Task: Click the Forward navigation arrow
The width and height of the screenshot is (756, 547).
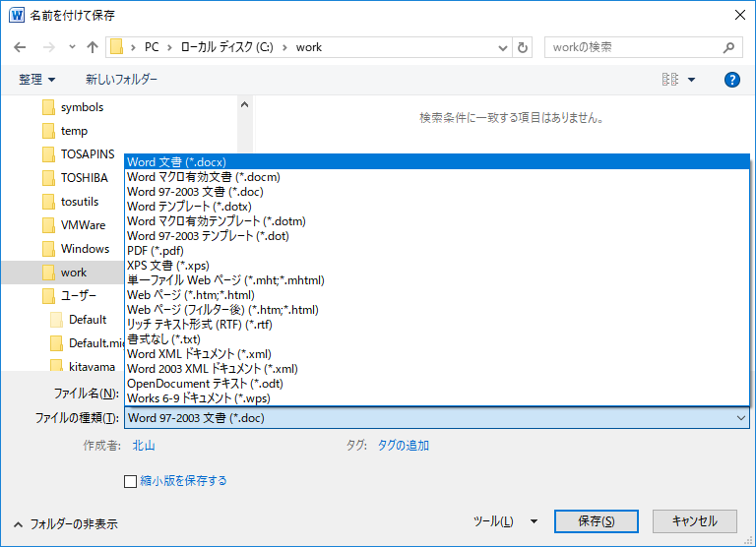Action: 48,47
